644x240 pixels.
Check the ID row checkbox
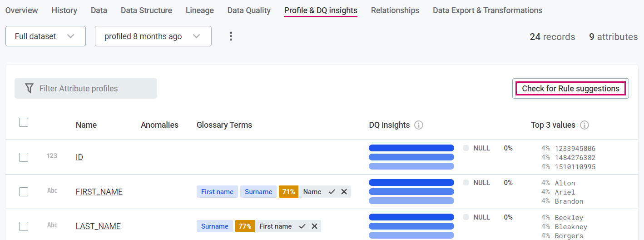[x=24, y=157]
